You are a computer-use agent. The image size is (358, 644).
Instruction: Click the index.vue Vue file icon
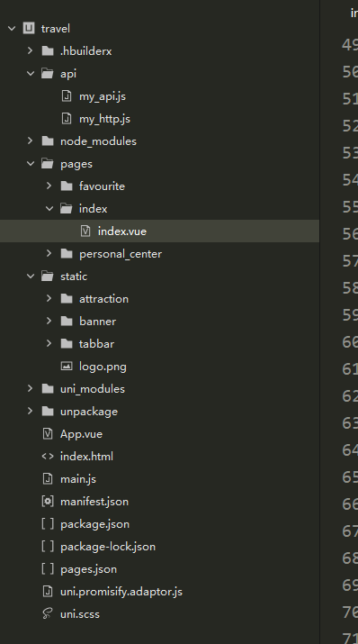pos(85,231)
